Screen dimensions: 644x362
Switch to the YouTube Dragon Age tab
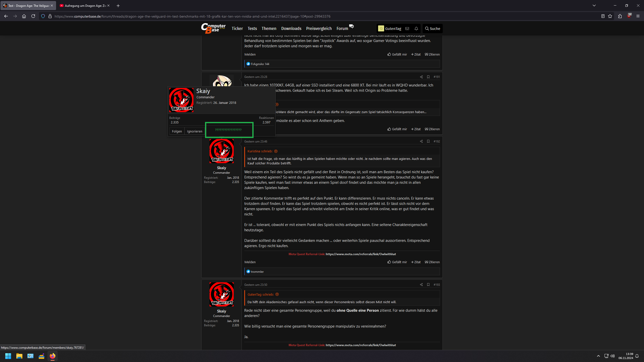pyautogui.click(x=83, y=6)
